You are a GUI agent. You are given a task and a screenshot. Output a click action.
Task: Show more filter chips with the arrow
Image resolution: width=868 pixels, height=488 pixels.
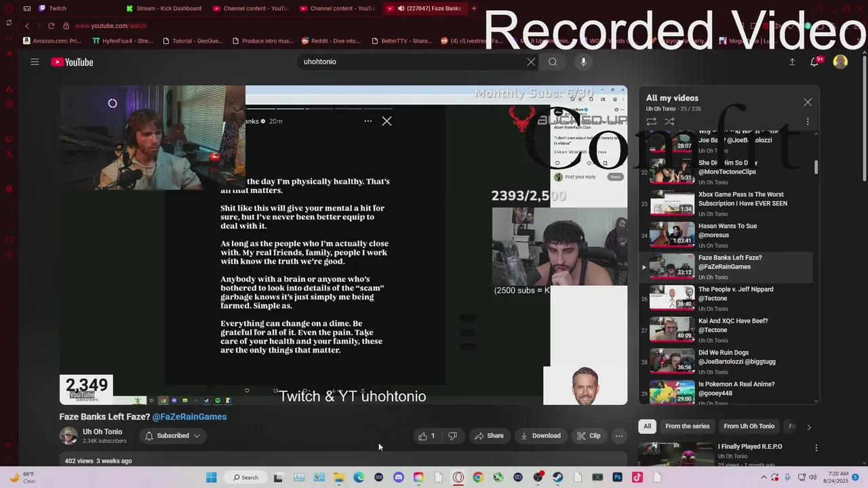coord(808,427)
